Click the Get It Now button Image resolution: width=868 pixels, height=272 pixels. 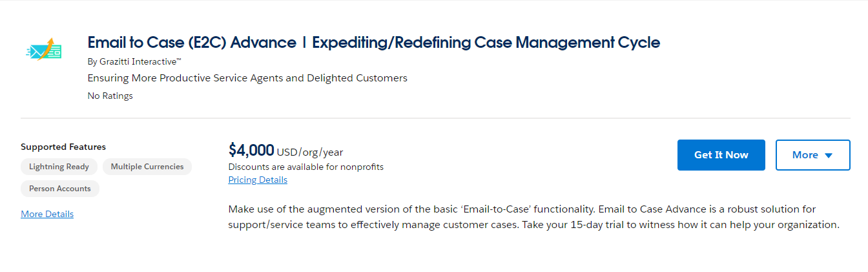[x=721, y=155]
